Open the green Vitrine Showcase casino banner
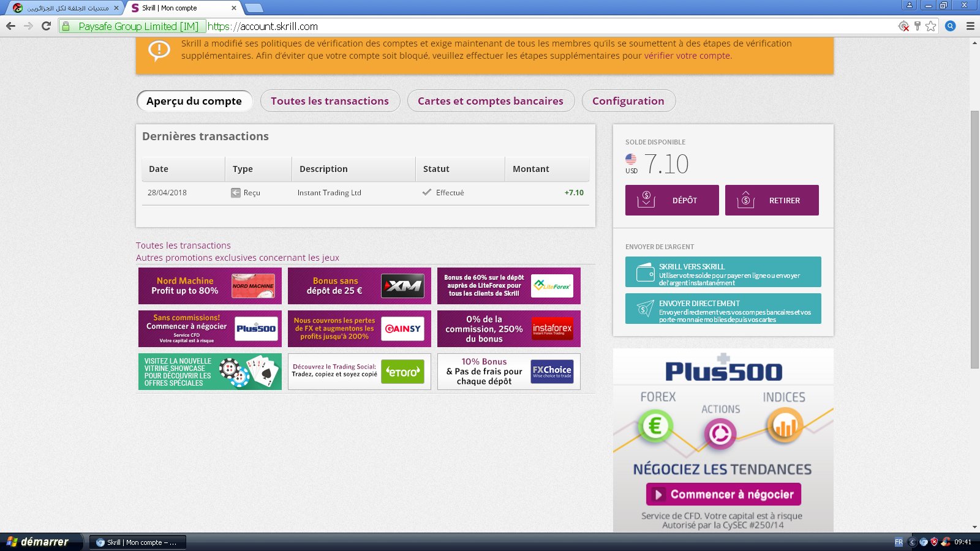This screenshot has width=980, height=551. tap(210, 372)
